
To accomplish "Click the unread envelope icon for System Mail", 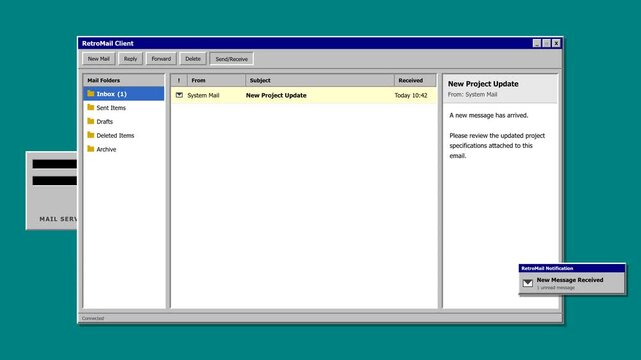I will [x=179, y=95].
